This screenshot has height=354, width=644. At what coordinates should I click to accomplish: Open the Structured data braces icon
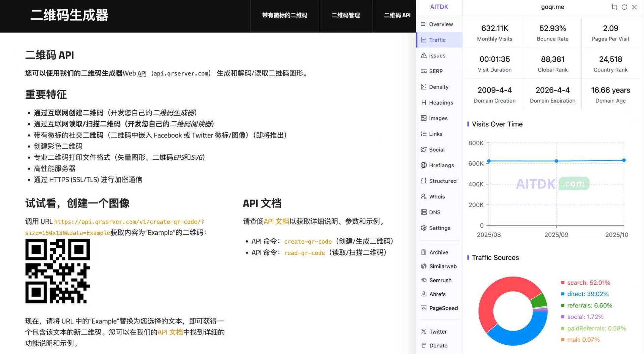pyautogui.click(x=424, y=181)
